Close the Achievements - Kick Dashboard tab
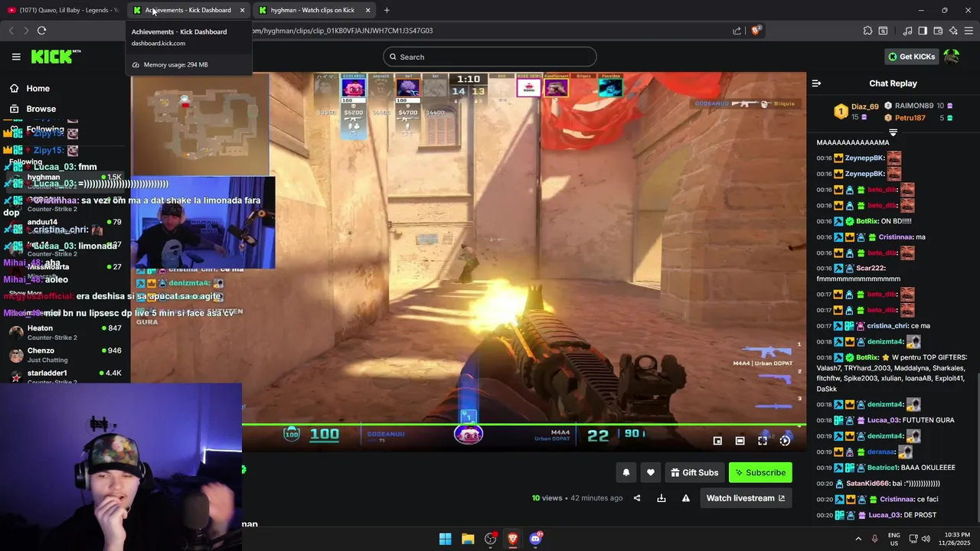This screenshot has height=551, width=980. pyautogui.click(x=242, y=10)
